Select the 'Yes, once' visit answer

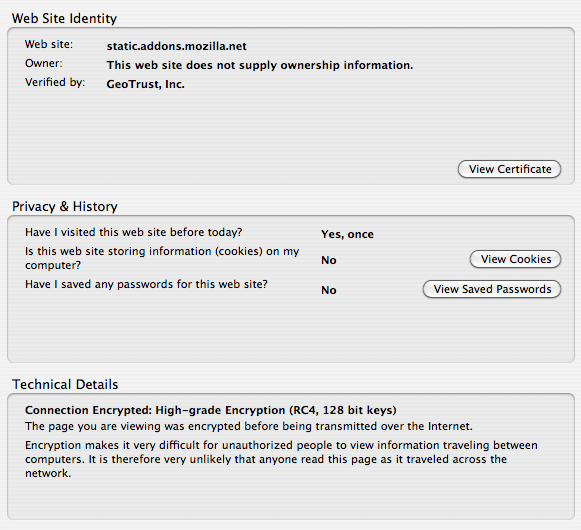tap(347, 234)
